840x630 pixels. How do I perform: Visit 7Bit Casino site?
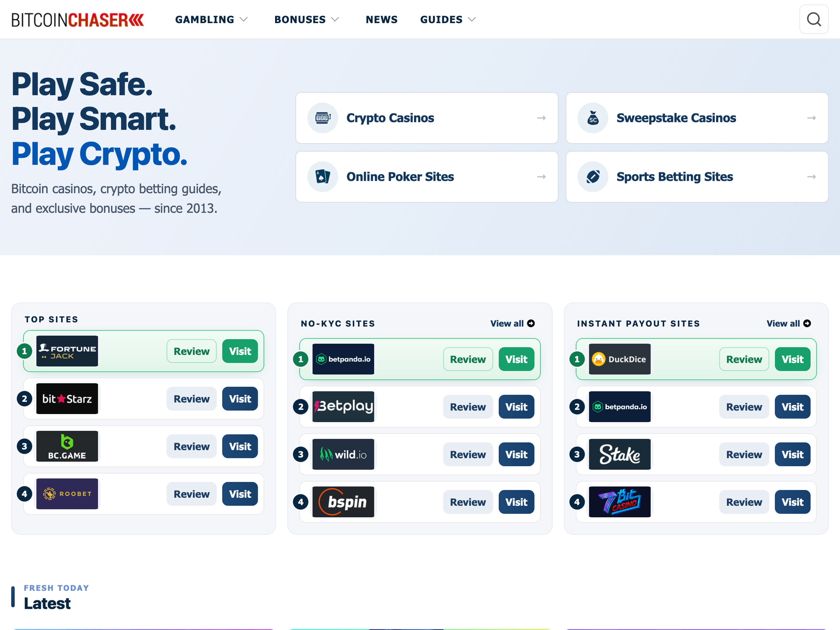792,502
